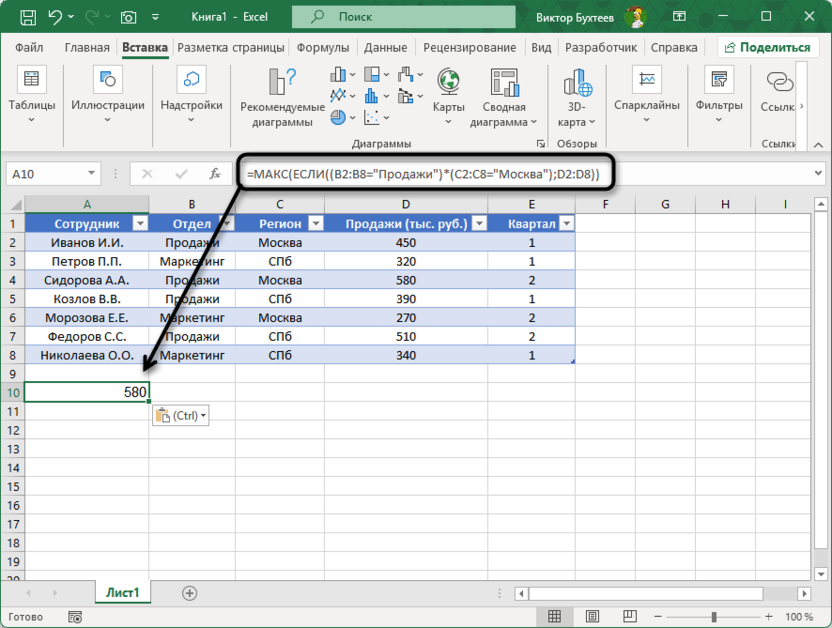Open filter dropdown for Отдел column

pyautogui.click(x=226, y=224)
